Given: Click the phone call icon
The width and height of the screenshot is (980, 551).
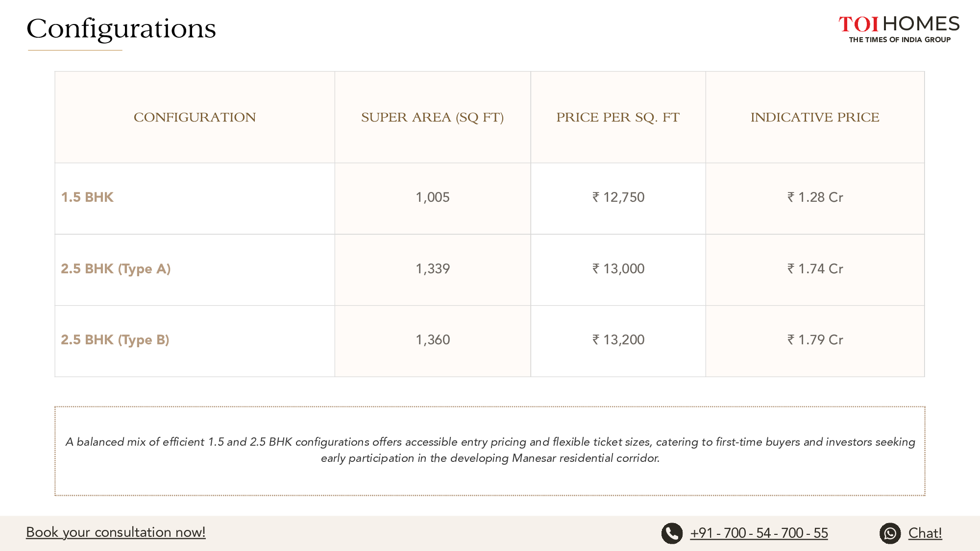Looking at the screenshot, I should [x=672, y=533].
